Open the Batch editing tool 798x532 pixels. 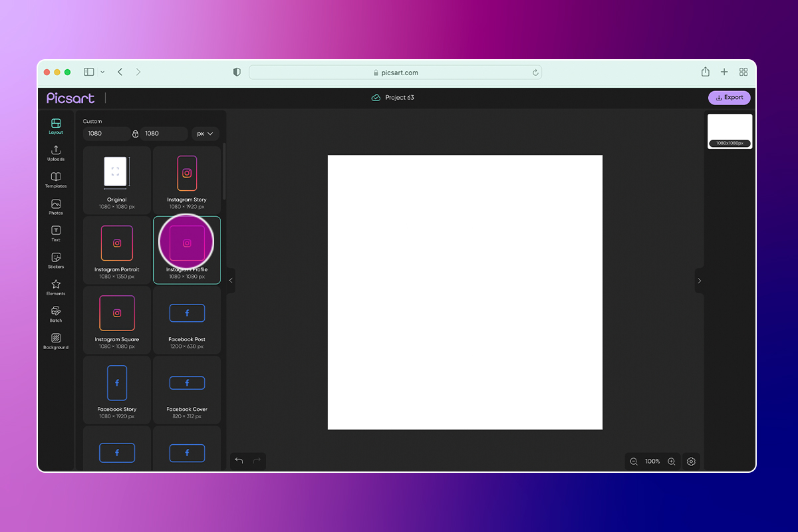pos(56,314)
